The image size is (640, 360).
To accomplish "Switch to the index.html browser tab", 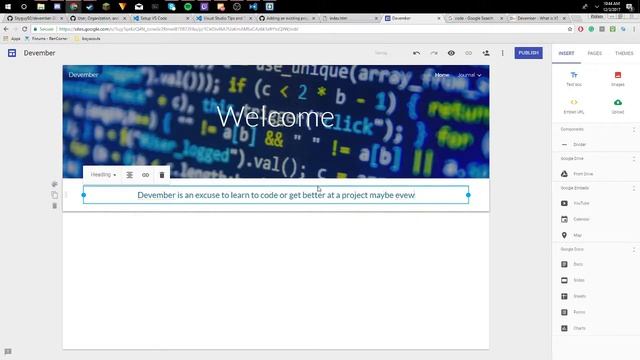I will [350, 18].
